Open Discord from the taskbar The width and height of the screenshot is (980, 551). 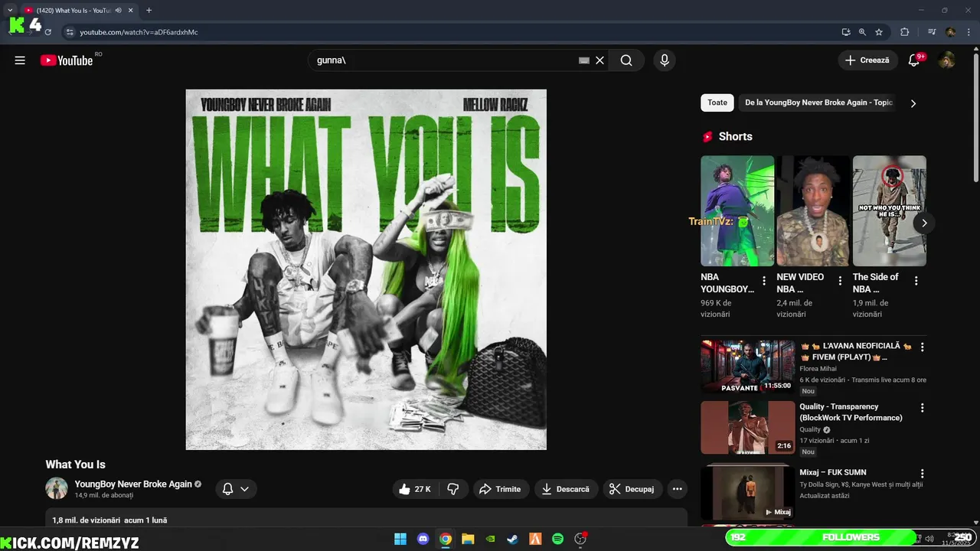coord(423,539)
